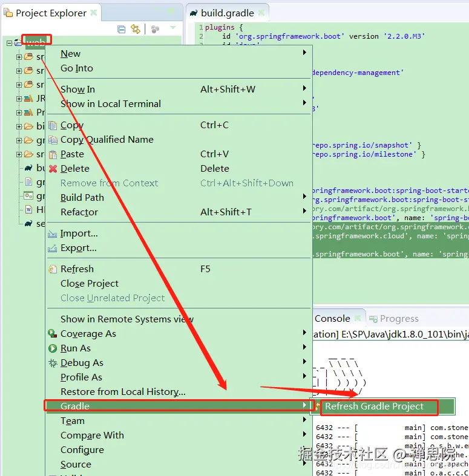Open the Profile As submenu
This screenshot has width=469, height=476.
click(x=179, y=377)
